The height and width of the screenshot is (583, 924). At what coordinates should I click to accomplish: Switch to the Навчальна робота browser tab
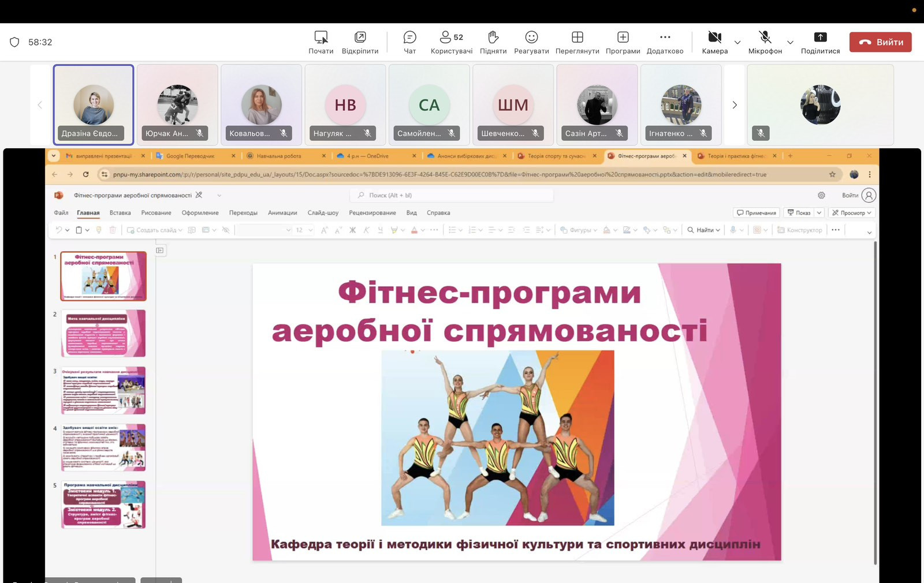pyautogui.click(x=279, y=156)
